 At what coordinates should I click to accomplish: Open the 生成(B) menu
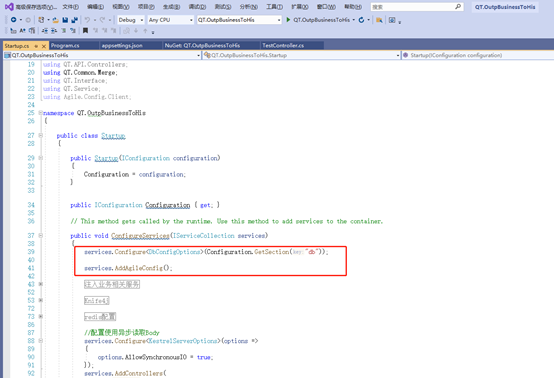(x=172, y=7)
